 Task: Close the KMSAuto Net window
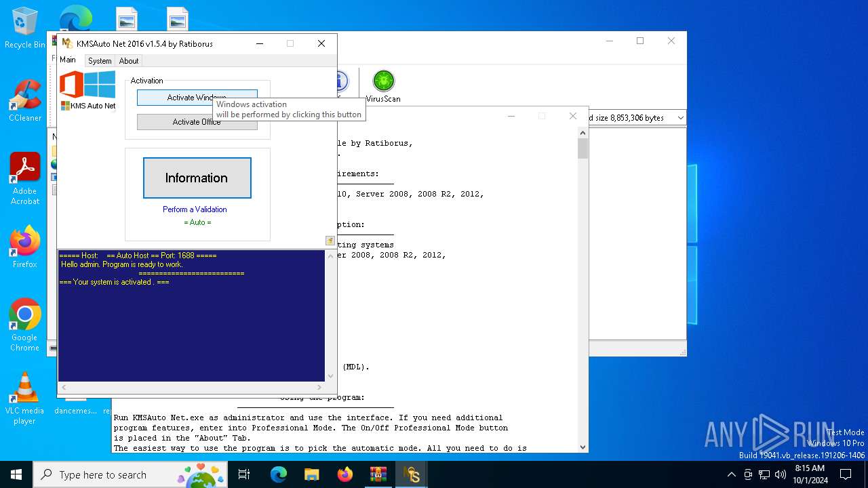pyautogui.click(x=321, y=43)
